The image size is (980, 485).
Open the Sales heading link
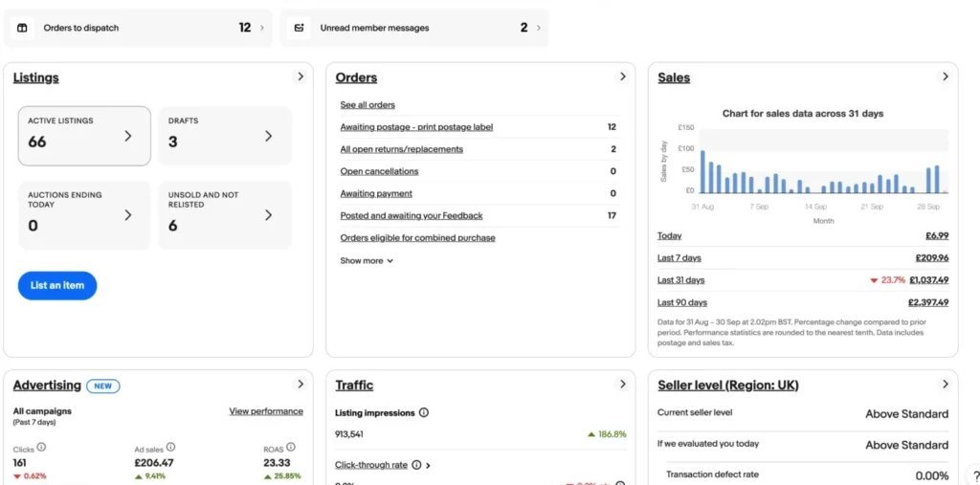click(674, 77)
